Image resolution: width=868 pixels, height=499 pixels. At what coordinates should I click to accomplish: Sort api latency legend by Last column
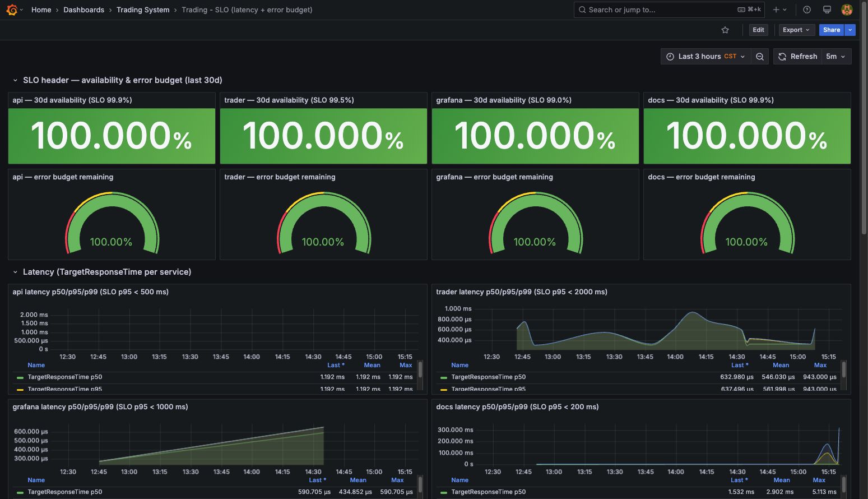pos(336,365)
